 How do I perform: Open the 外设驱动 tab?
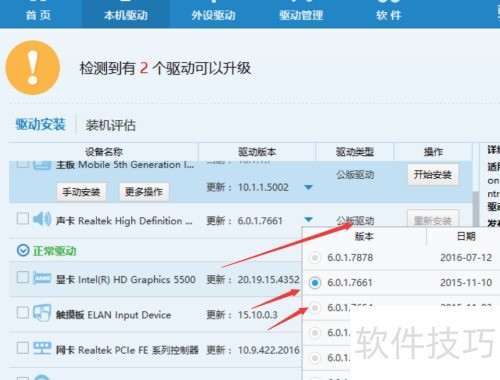[x=213, y=15]
